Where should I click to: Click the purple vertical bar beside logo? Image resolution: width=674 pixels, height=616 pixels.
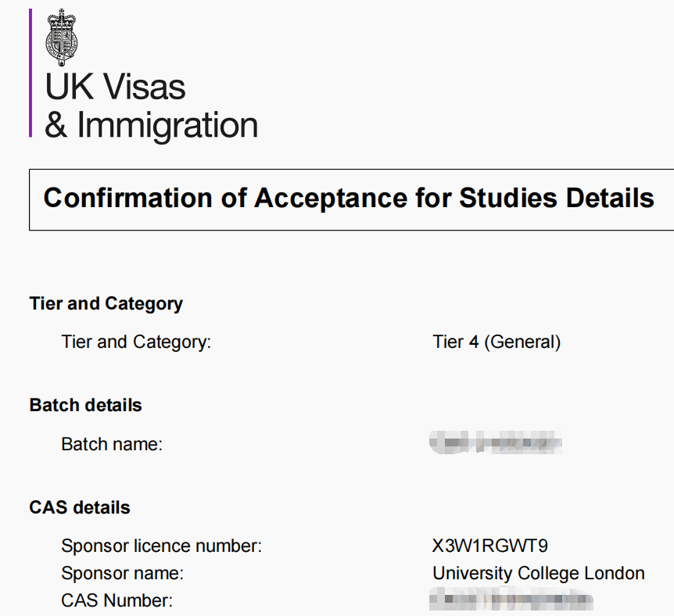tap(30, 73)
